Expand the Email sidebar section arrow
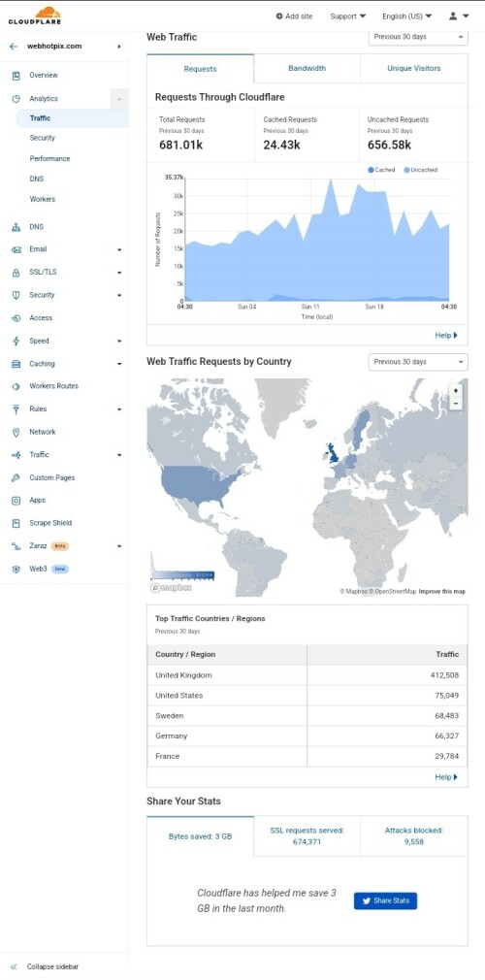 (x=119, y=250)
